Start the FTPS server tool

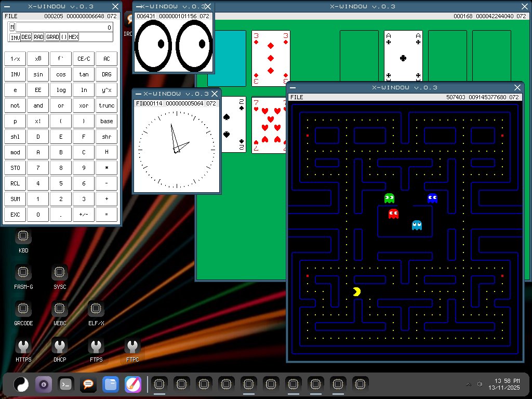96,345
